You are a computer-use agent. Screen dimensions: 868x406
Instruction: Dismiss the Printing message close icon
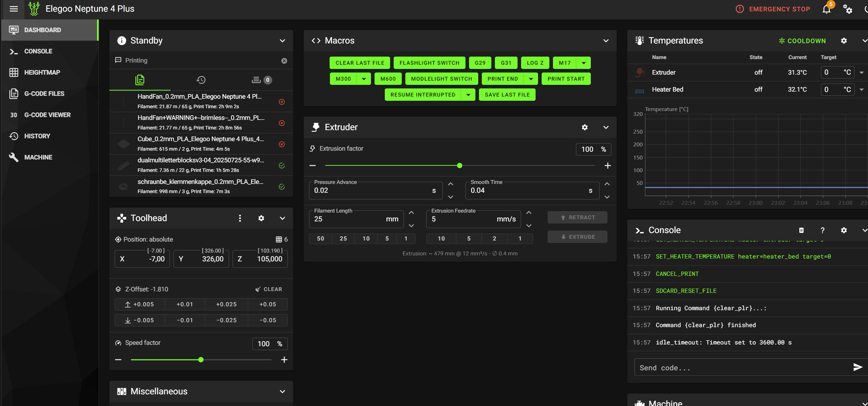[284, 61]
